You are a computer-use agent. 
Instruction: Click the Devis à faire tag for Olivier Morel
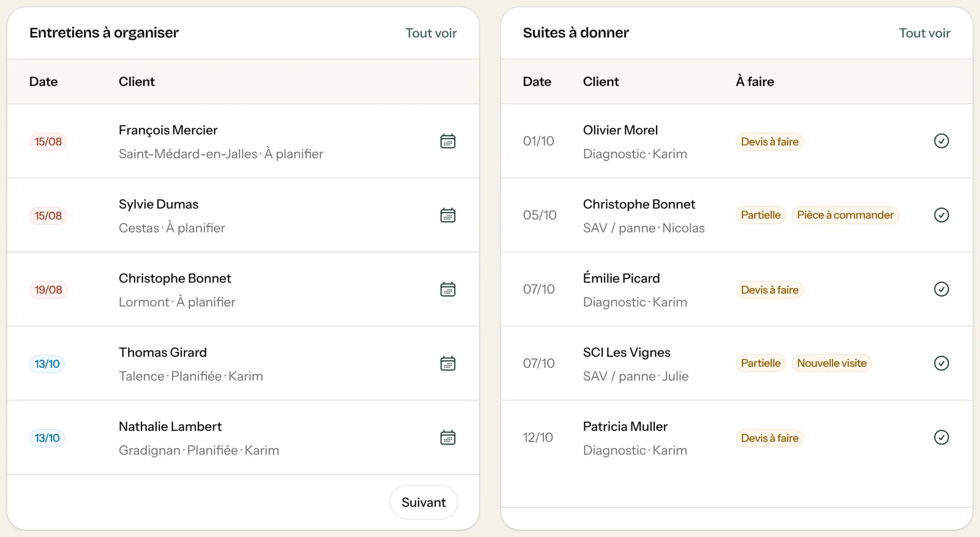click(769, 142)
